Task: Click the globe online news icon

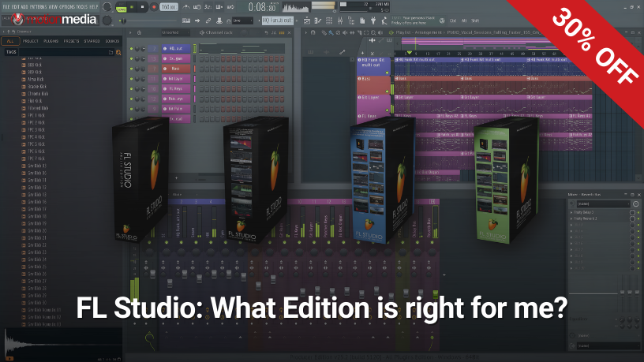Action: point(442,21)
